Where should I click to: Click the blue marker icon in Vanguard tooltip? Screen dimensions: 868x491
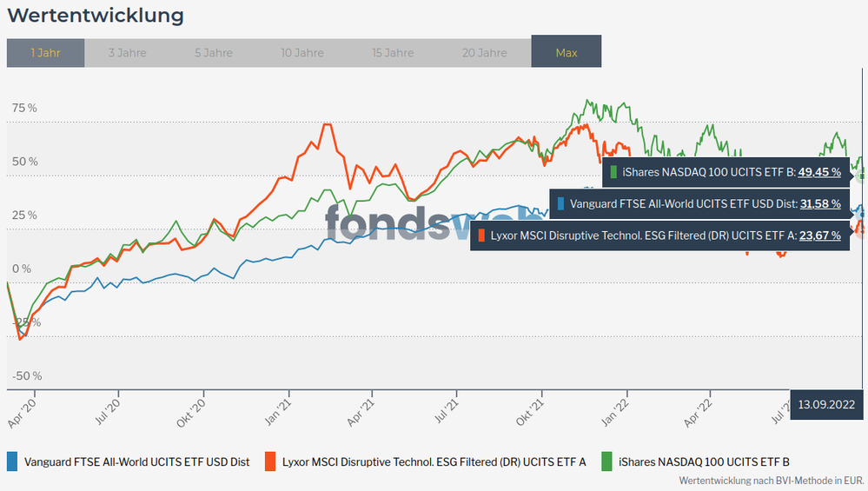561,203
